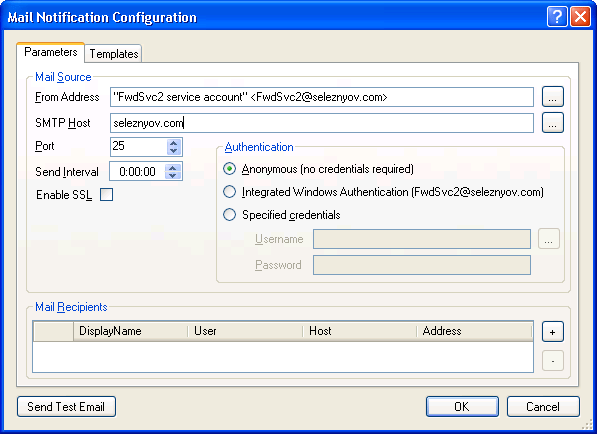597x434 pixels.
Task: Increase Send Interval using up arrow
Action: tap(173, 168)
